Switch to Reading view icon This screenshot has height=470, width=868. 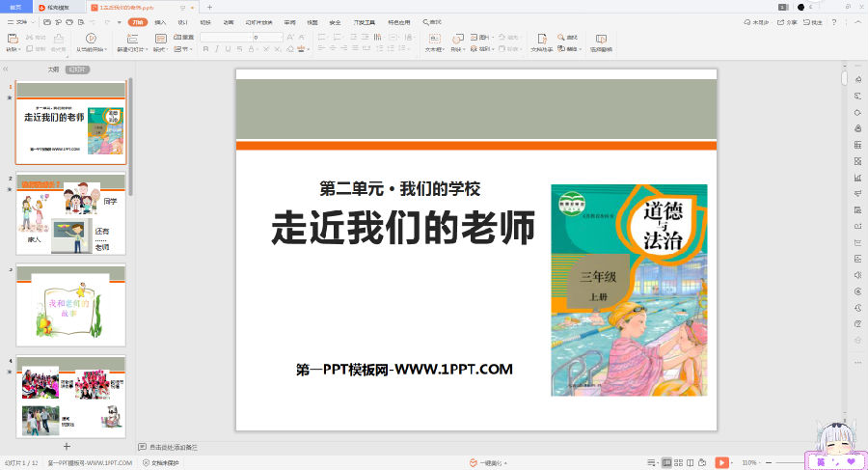[x=690, y=462]
